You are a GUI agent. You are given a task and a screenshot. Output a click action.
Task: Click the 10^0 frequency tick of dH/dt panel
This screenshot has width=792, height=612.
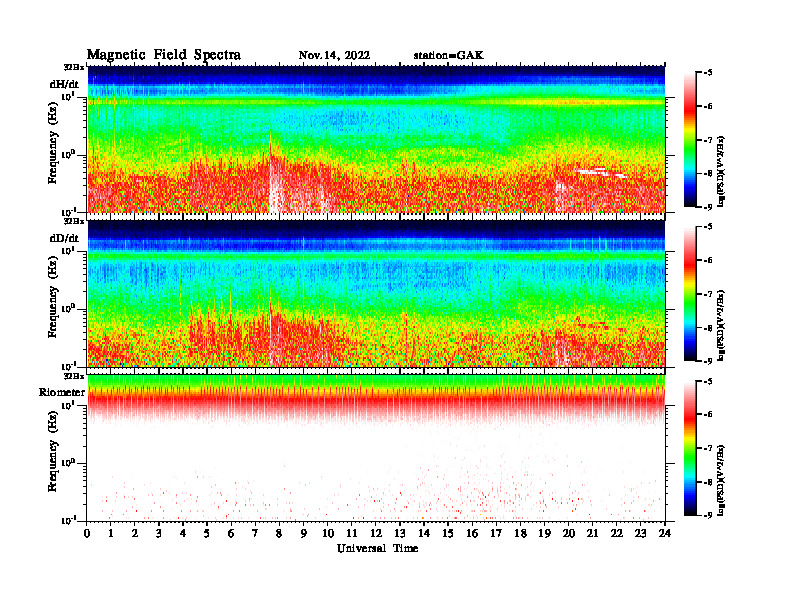coord(68,155)
